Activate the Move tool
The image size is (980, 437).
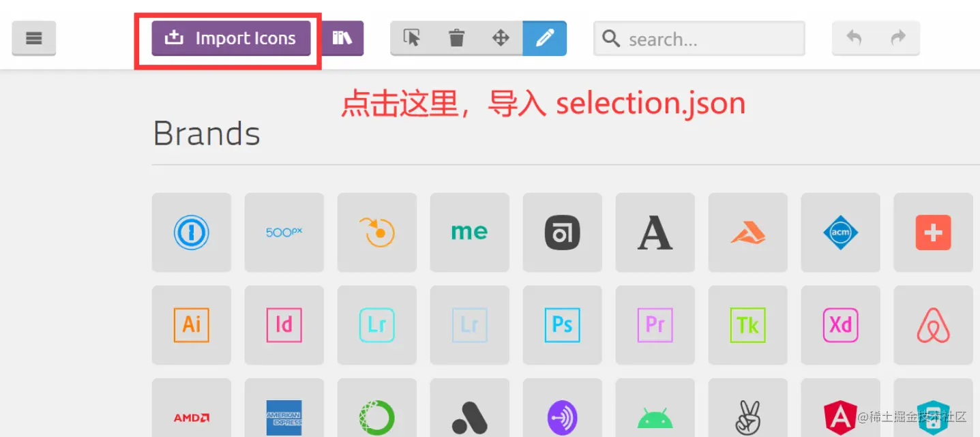click(501, 38)
